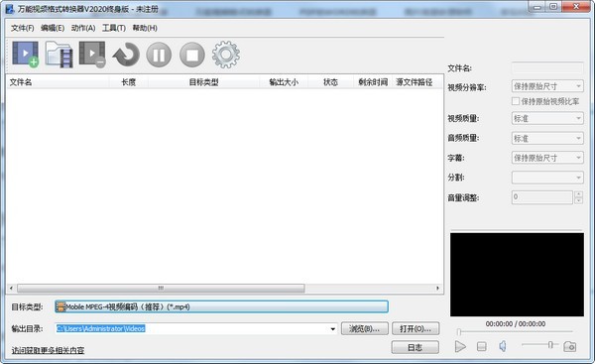The image size is (595, 364).
Task: Click the 文件名 field in right panel
Action: [x=547, y=68]
